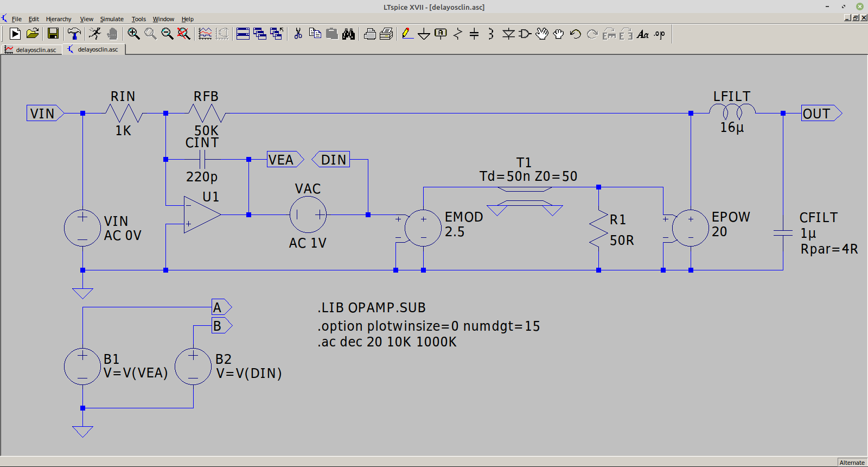Click the Halt simulation hand icon

click(112, 34)
